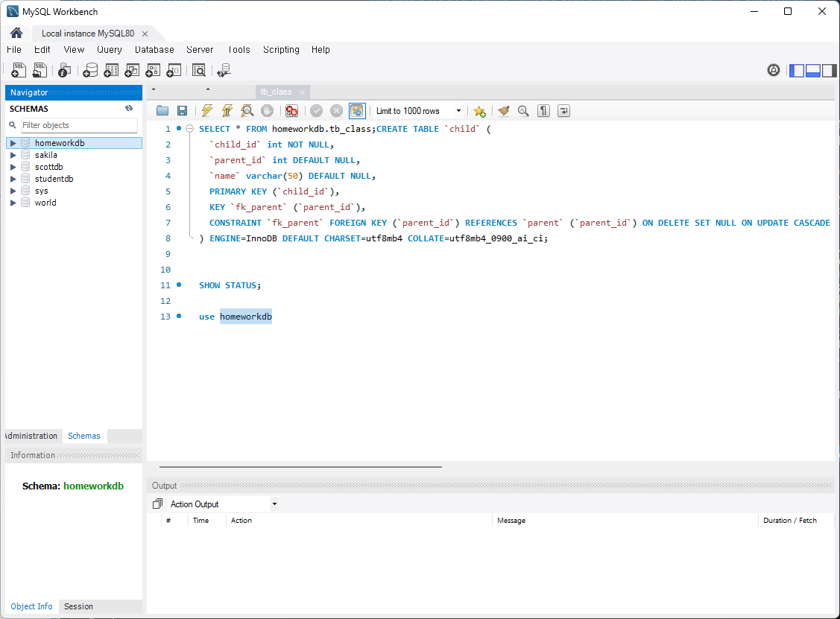Select the Object Info tab
The width and height of the screenshot is (840, 619).
click(x=31, y=606)
